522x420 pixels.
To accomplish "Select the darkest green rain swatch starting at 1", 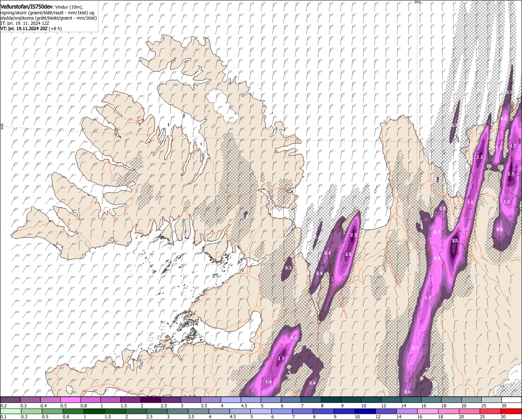I will coord(94,411).
